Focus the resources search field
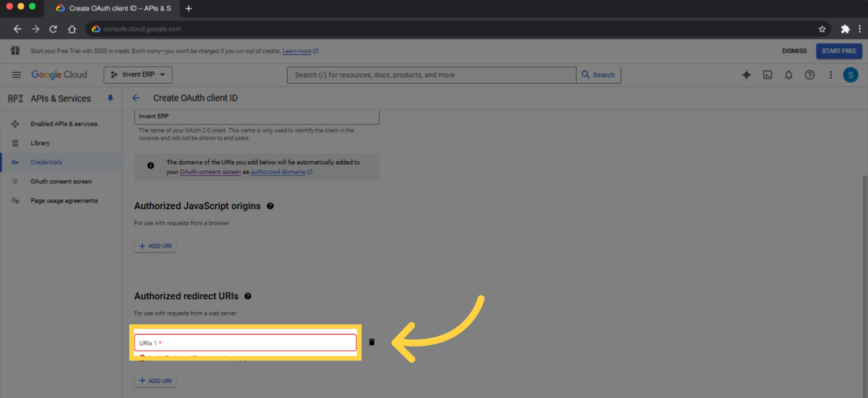The height and width of the screenshot is (398, 868). click(431, 75)
